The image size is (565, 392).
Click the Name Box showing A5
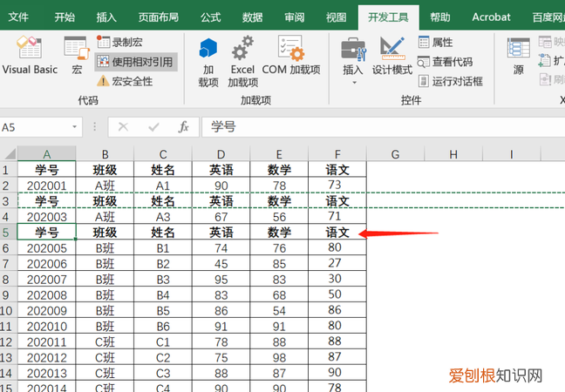(35, 127)
